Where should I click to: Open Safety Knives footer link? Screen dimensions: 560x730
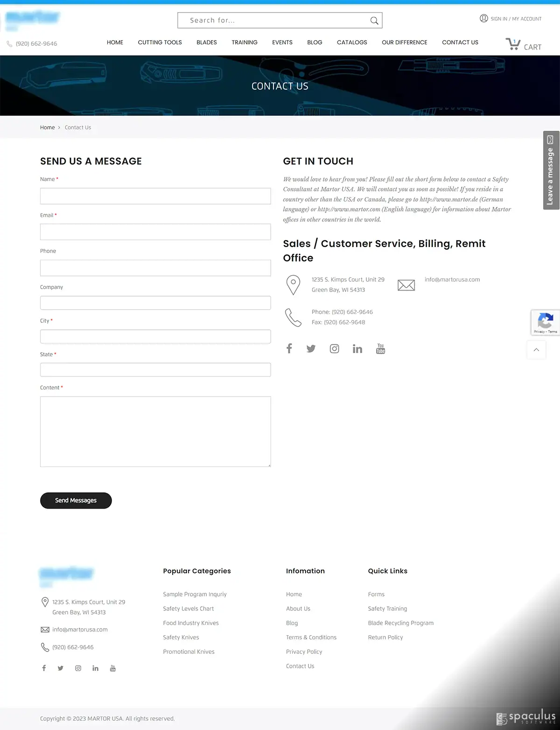[x=181, y=638]
